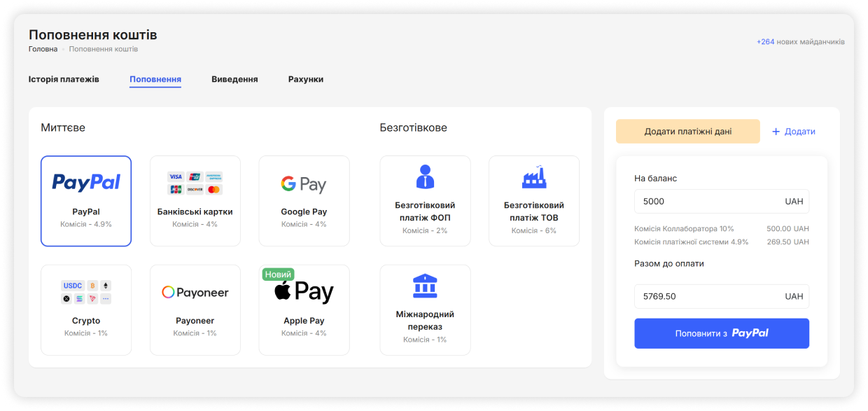The width and height of the screenshot is (868, 411).
Task: Click the На баланс amount field
Action: 722,202
